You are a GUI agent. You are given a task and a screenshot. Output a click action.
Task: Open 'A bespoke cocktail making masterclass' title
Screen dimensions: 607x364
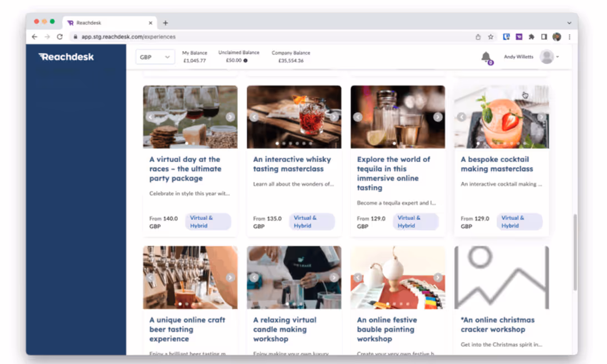coord(497,164)
